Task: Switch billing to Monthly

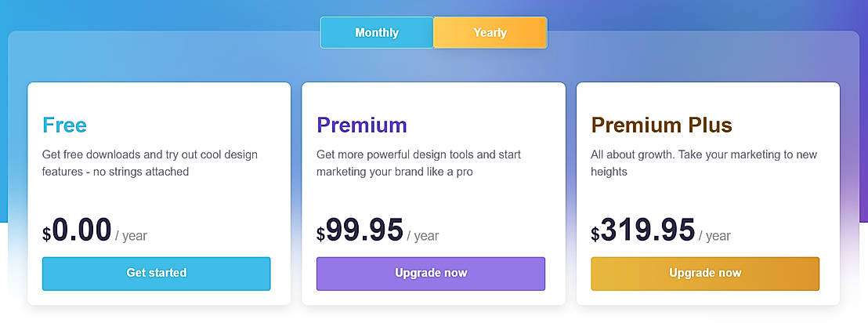Action: click(x=377, y=33)
